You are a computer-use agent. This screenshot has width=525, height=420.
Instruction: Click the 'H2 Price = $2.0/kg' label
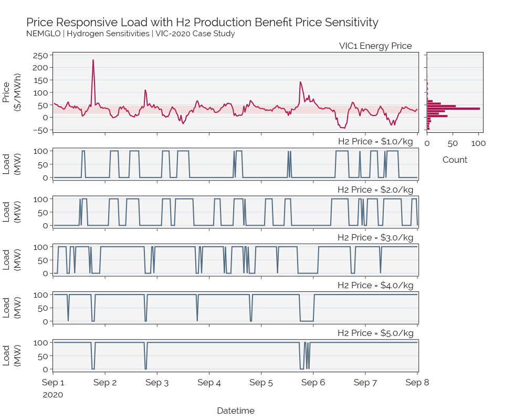coord(375,190)
